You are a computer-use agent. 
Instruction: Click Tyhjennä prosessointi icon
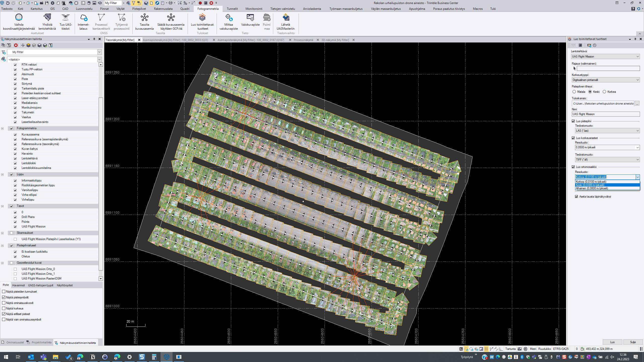click(122, 17)
